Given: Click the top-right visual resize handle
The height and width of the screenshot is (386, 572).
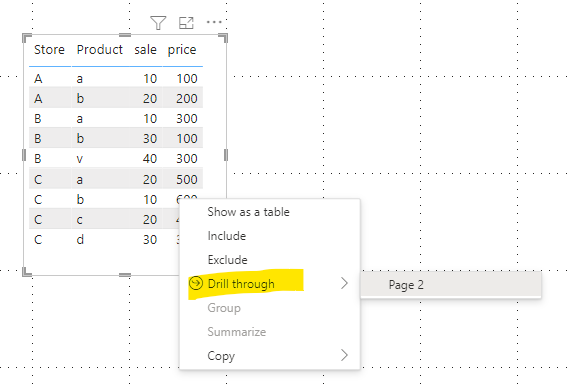Looking at the screenshot, I should 223,38.
